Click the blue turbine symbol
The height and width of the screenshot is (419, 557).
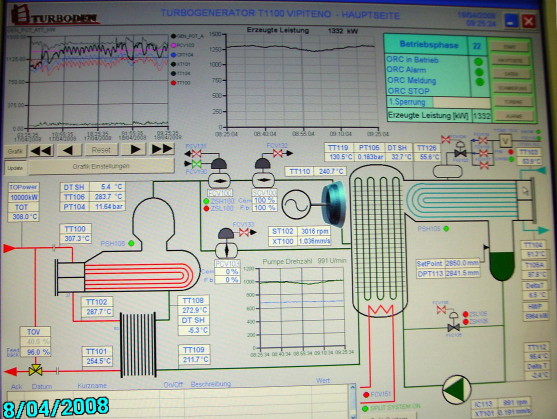pyautogui.click(x=334, y=205)
